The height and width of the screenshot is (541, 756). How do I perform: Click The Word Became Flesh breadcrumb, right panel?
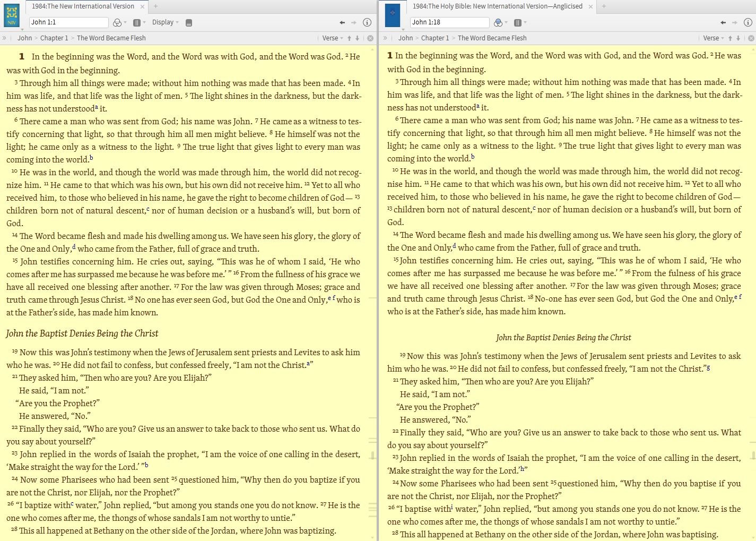tap(492, 38)
